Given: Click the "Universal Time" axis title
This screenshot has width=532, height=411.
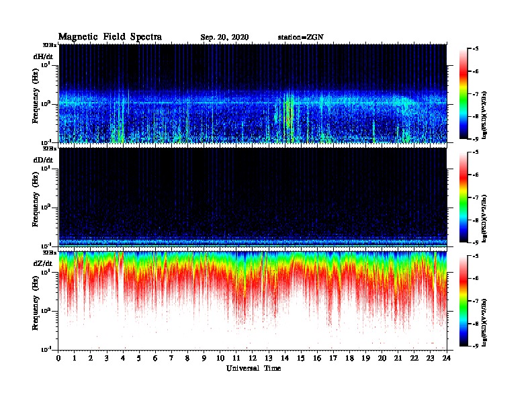Looking at the screenshot, I should [253, 368].
